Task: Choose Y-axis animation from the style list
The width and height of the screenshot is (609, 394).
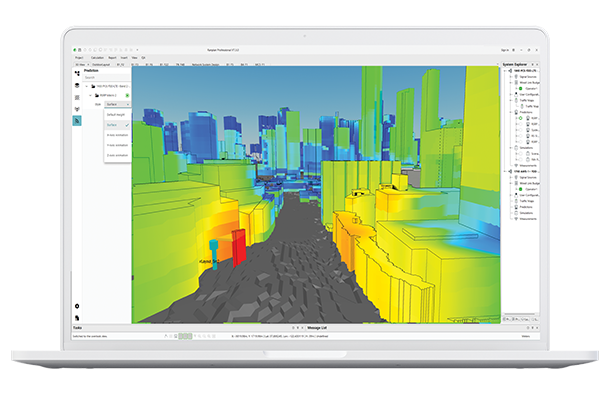Action: coord(117,145)
